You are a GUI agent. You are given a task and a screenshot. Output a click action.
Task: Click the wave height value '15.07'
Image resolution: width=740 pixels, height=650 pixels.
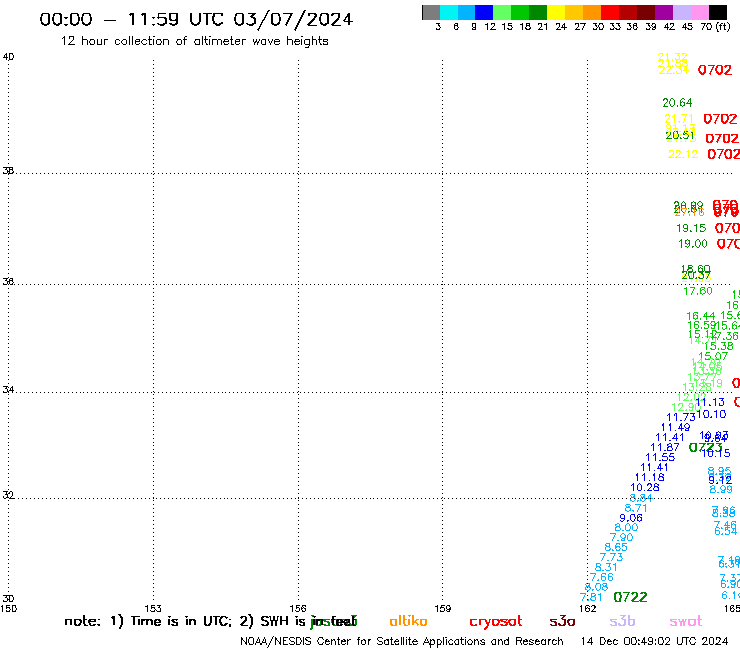click(713, 356)
